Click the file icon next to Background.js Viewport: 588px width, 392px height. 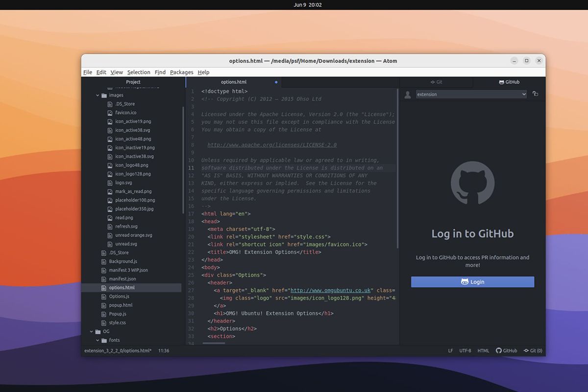click(104, 262)
